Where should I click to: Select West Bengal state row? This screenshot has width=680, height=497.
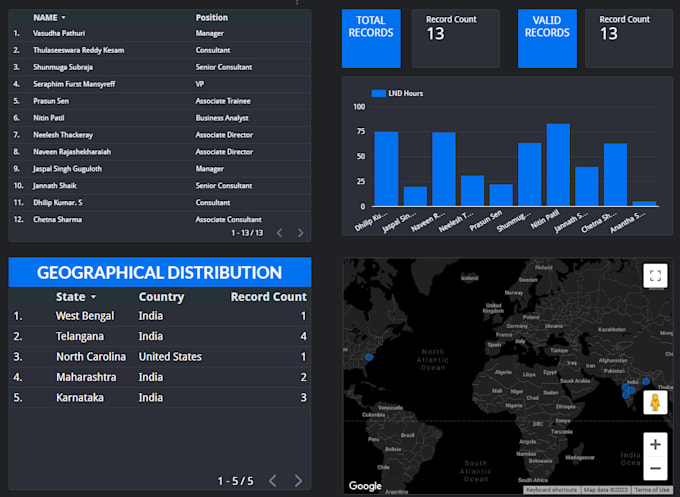coord(160,316)
